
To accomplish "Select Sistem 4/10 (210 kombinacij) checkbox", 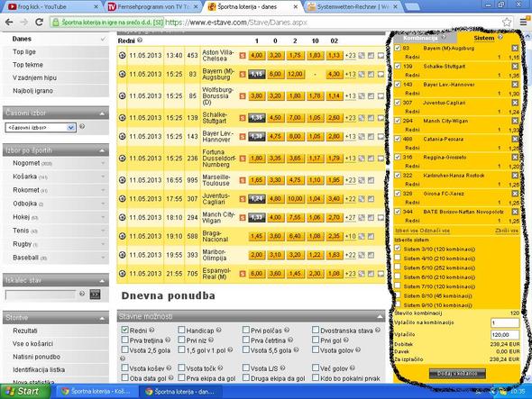I will [398, 258].
